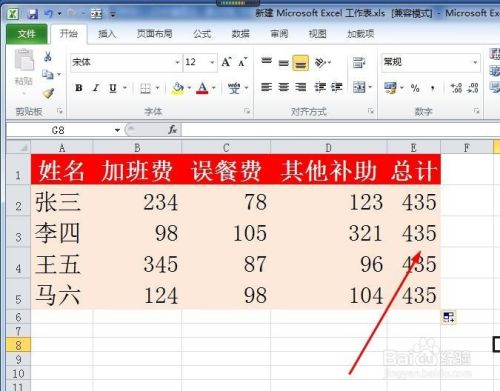Switch to the 加载项 Add-ins tab
500x391 pixels.
pos(361,34)
